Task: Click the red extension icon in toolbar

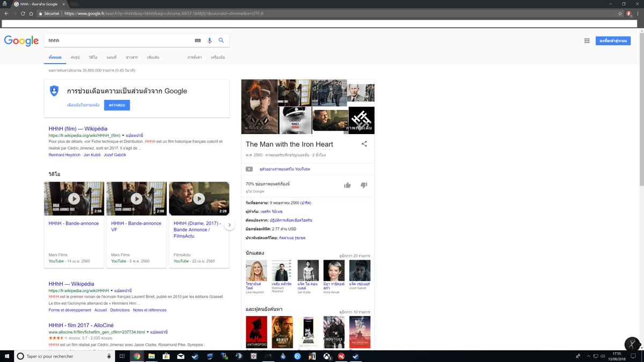Action: (x=629, y=13)
